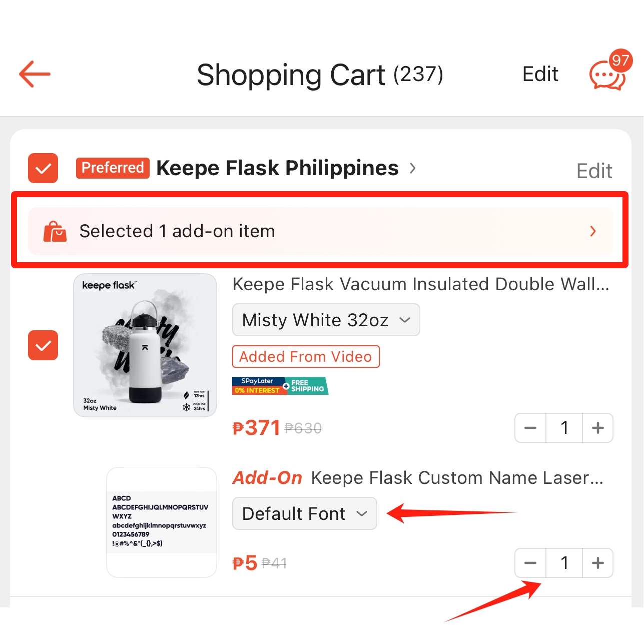Uncheck the Keepe Flask Philippines shop checkbox
The height and width of the screenshot is (644, 644).
click(43, 168)
